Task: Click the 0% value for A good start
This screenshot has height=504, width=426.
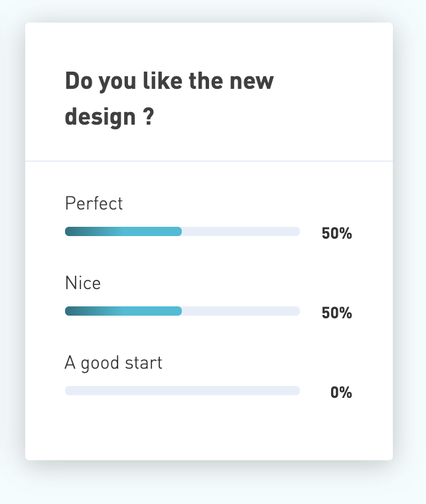Action: coord(341,393)
